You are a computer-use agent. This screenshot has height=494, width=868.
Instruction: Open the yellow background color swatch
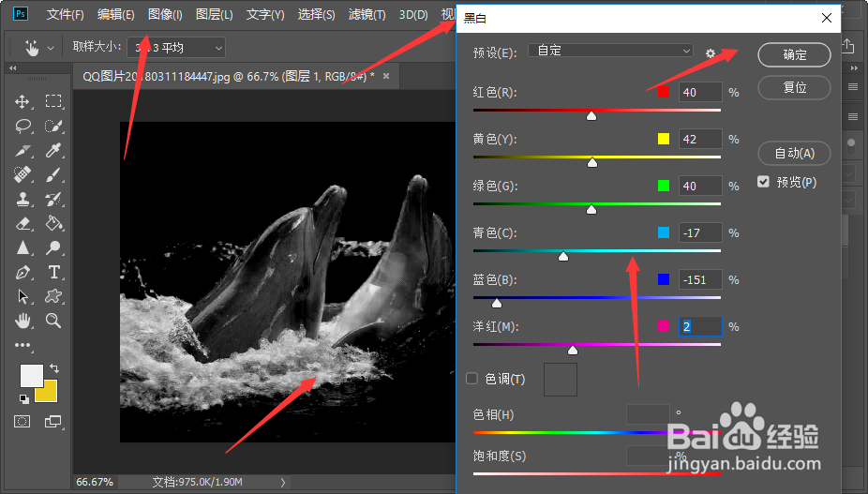48,393
